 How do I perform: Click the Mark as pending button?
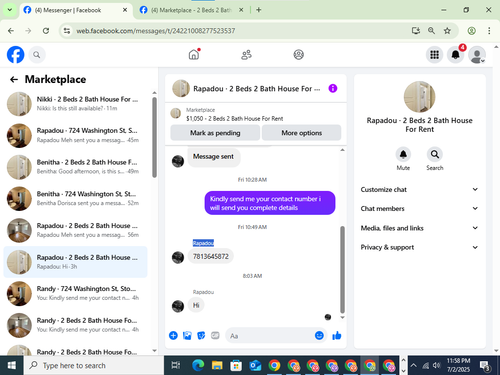click(x=215, y=133)
